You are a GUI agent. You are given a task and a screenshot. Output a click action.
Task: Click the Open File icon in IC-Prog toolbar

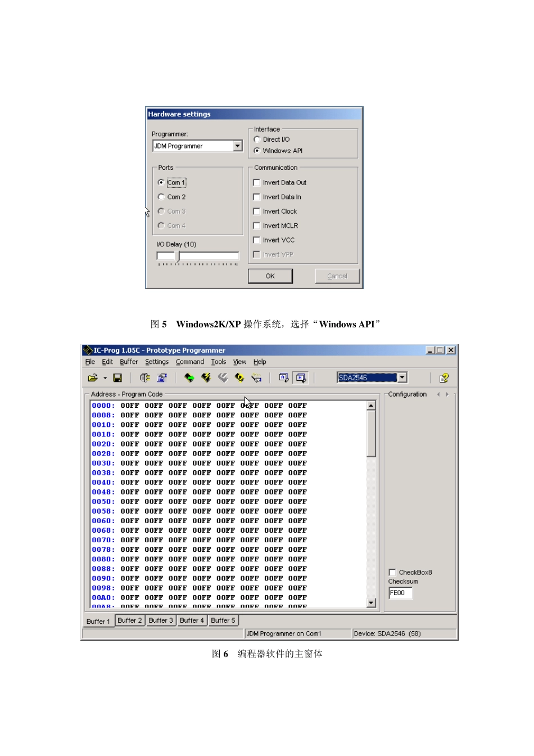tap(93, 378)
